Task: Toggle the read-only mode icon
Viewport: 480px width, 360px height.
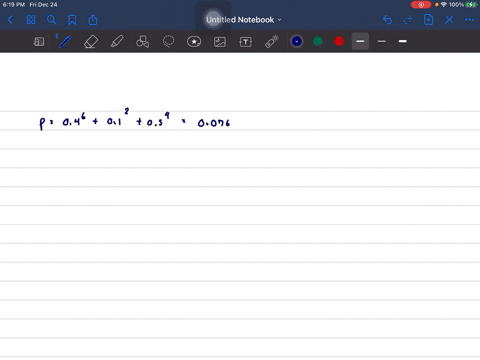Action: [x=39, y=42]
